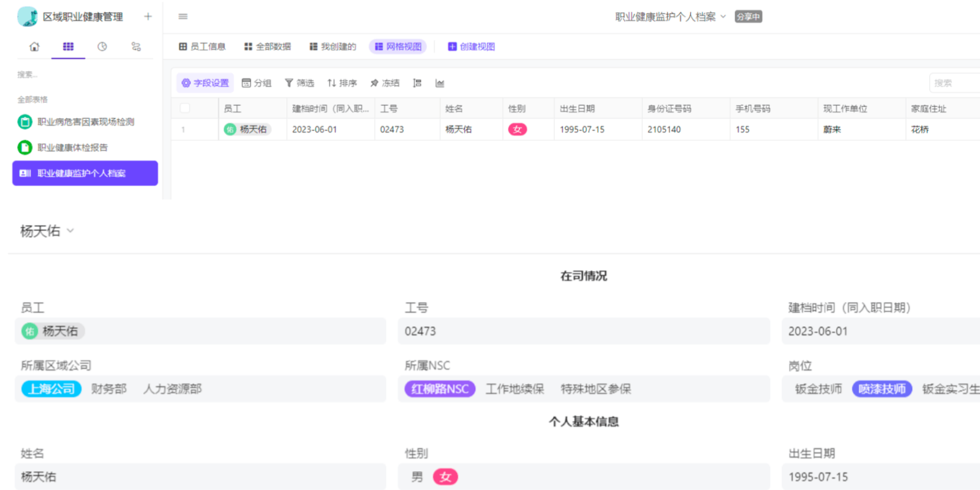
Task: Switch to the 我创建的 view tab
Action: (x=333, y=47)
